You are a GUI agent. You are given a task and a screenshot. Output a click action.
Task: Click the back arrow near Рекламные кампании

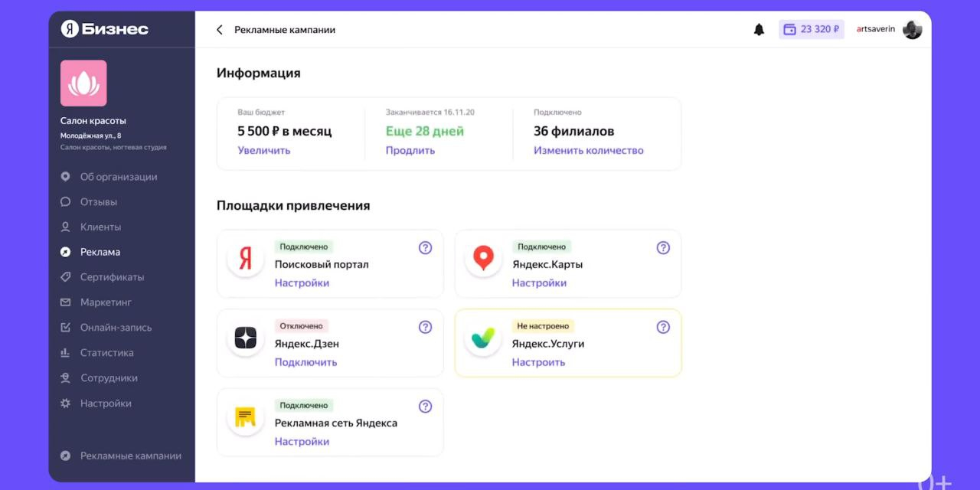pos(220,30)
